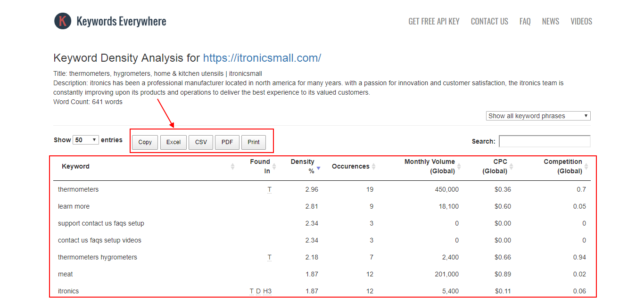Focus the Search input field

[x=545, y=141]
